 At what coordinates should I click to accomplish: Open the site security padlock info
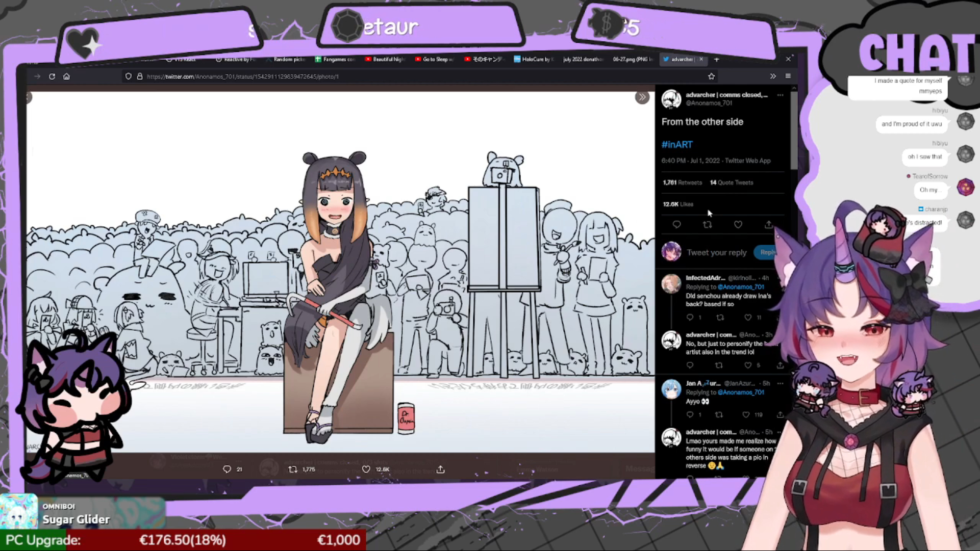pyautogui.click(x=139, y=76)
